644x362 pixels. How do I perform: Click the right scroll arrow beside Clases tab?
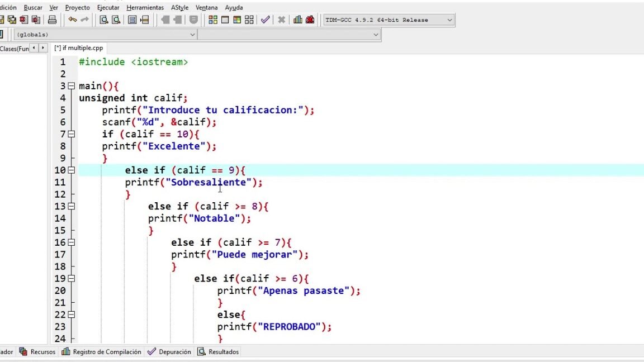pos(43,49)
